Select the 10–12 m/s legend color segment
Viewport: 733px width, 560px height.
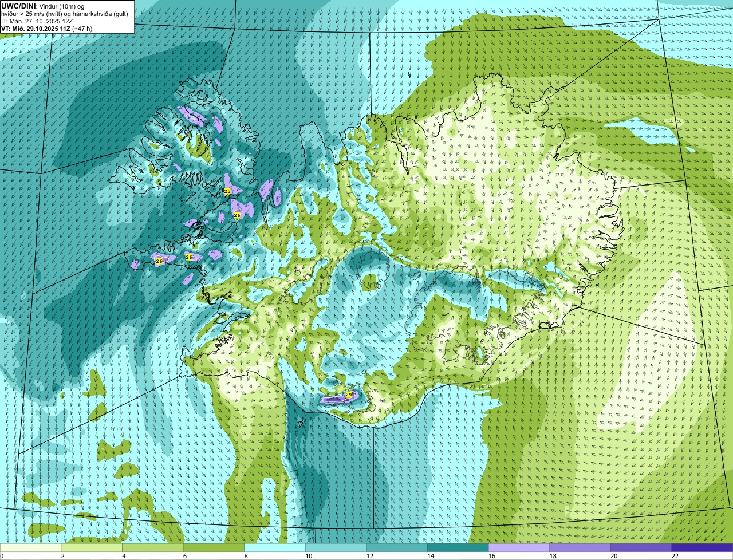pos(336,548)
